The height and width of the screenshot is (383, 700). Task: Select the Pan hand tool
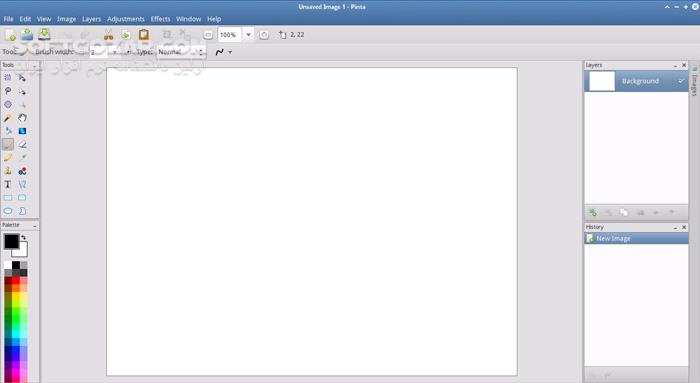[x=22, y=118]
